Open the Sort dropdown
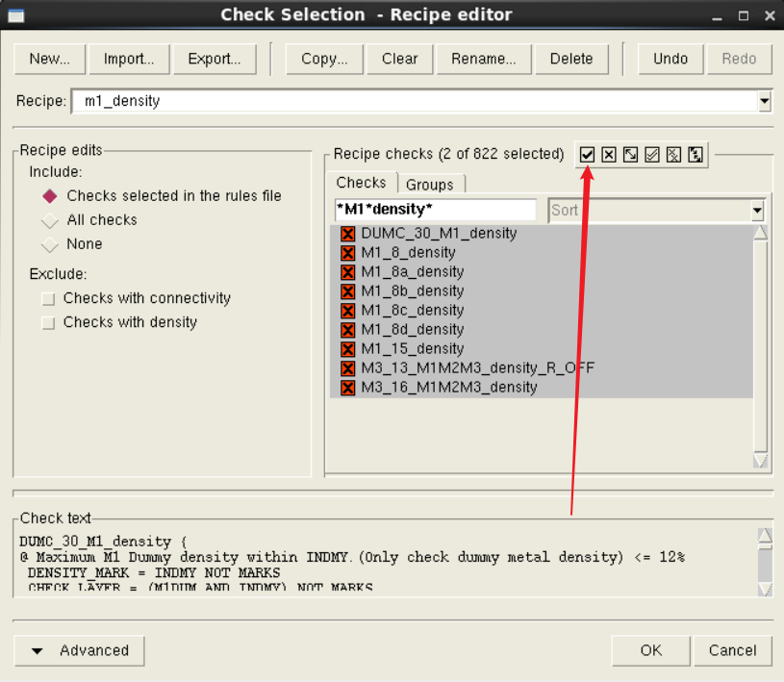 click(759, 210)
